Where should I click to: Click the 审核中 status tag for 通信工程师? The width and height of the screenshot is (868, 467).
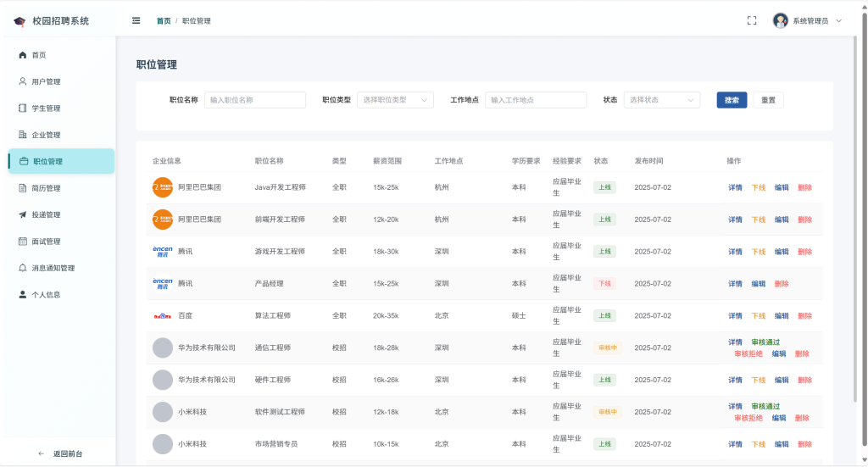click(x=607, y=348)
